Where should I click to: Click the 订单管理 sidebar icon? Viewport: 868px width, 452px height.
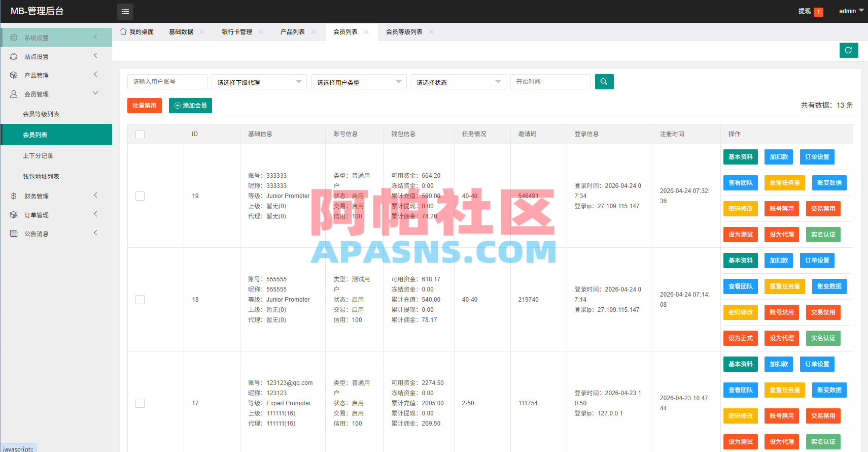tap(14, 215)
